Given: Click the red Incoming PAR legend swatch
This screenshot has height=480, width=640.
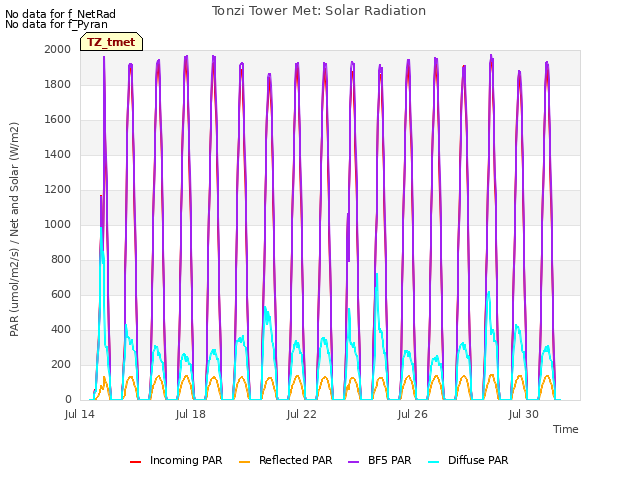Looking at the screenshot, I should (135, 462).
